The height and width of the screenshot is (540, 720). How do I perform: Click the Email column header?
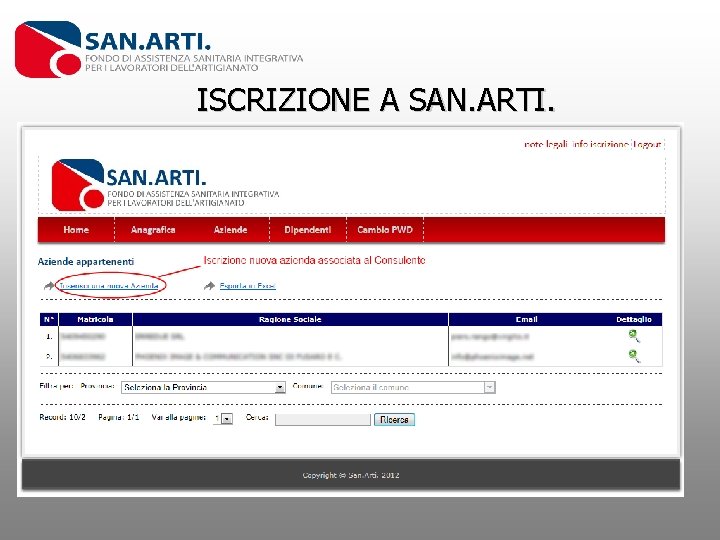coord(527,319)
